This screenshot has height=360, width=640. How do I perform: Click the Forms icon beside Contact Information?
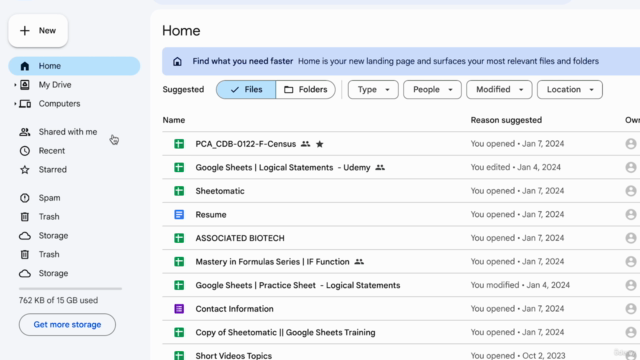pyautogui.click(x=179, y=309)
